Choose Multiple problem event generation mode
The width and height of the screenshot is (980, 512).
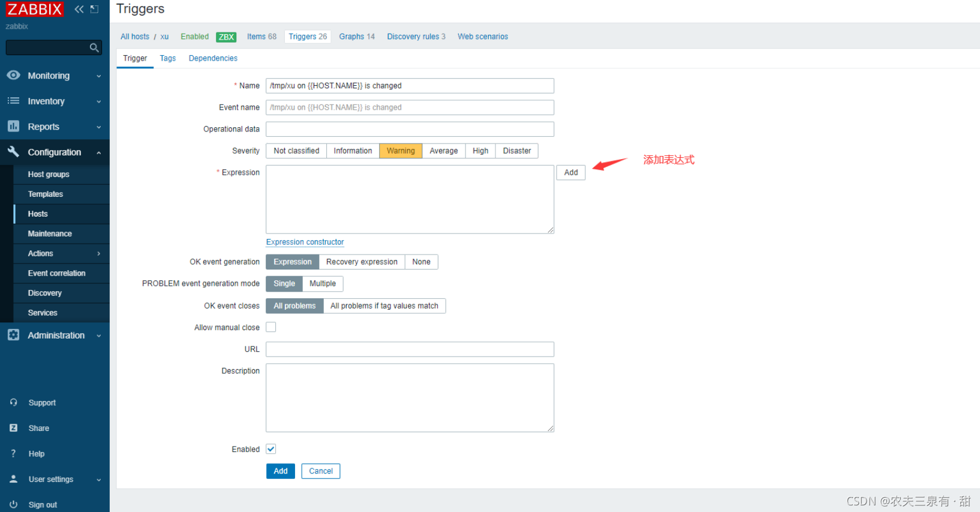(x=323, y=283)
